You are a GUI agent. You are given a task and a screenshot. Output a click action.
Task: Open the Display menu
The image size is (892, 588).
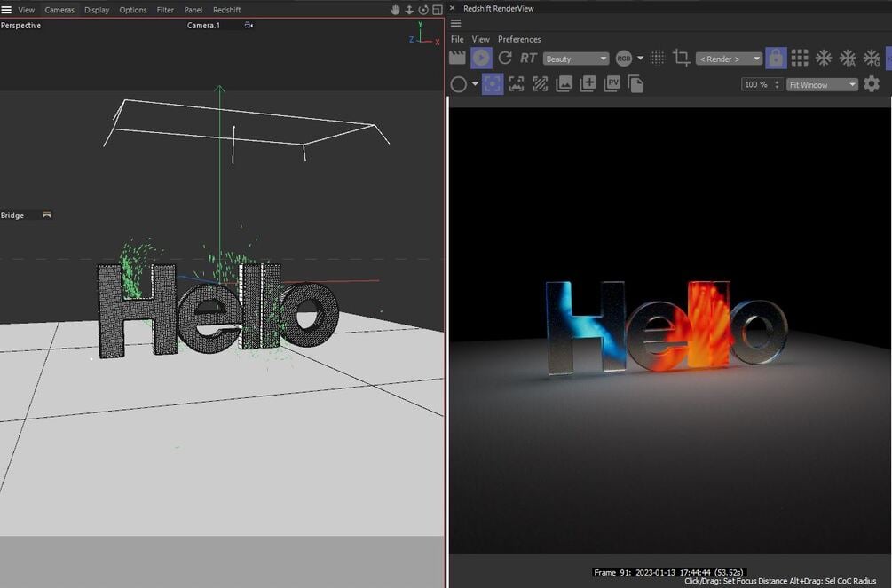(x=97, y=10)
